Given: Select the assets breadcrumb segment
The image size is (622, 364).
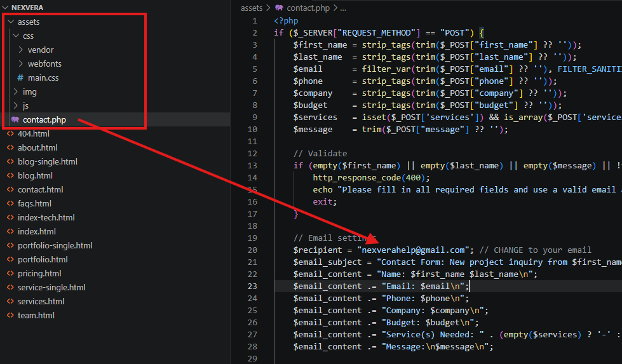Looking at the screenshot, I should click(x=252, y=8).
